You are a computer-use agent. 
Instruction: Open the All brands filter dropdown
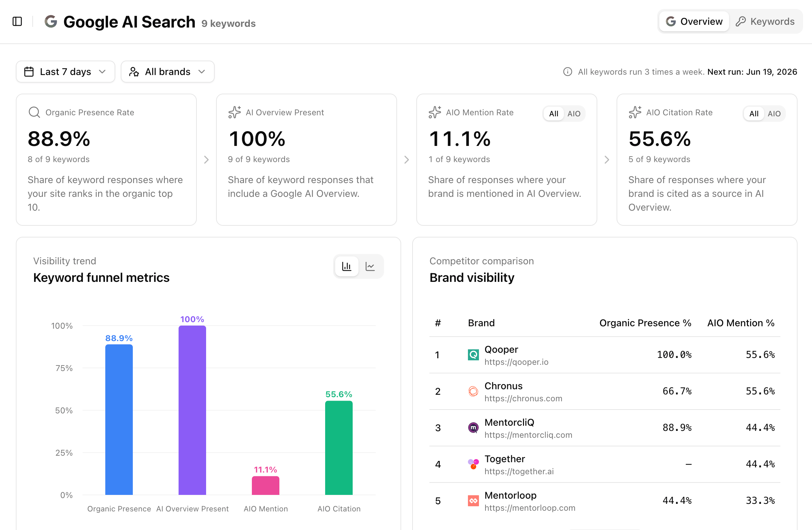pos(168,72)
